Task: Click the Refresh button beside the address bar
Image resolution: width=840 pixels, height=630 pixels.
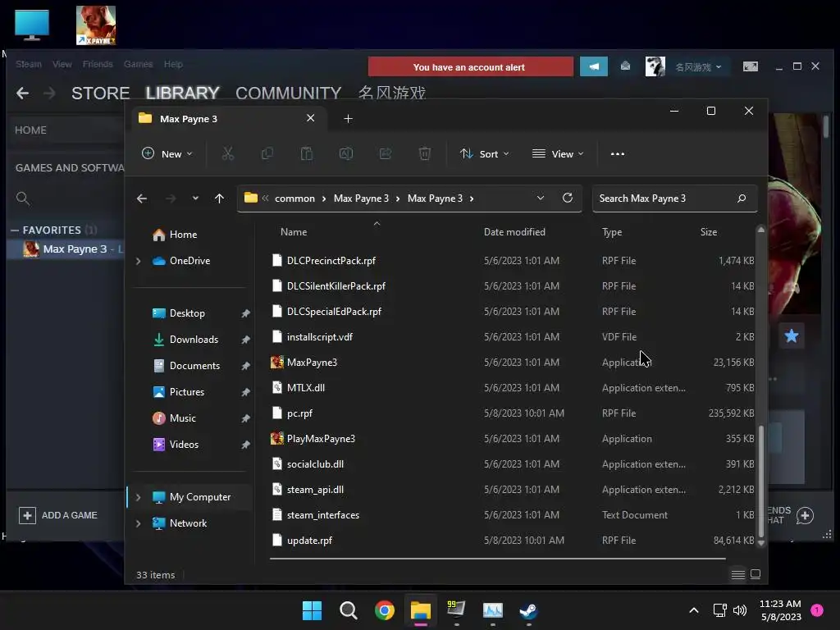Action: click(x=568, y=198)
